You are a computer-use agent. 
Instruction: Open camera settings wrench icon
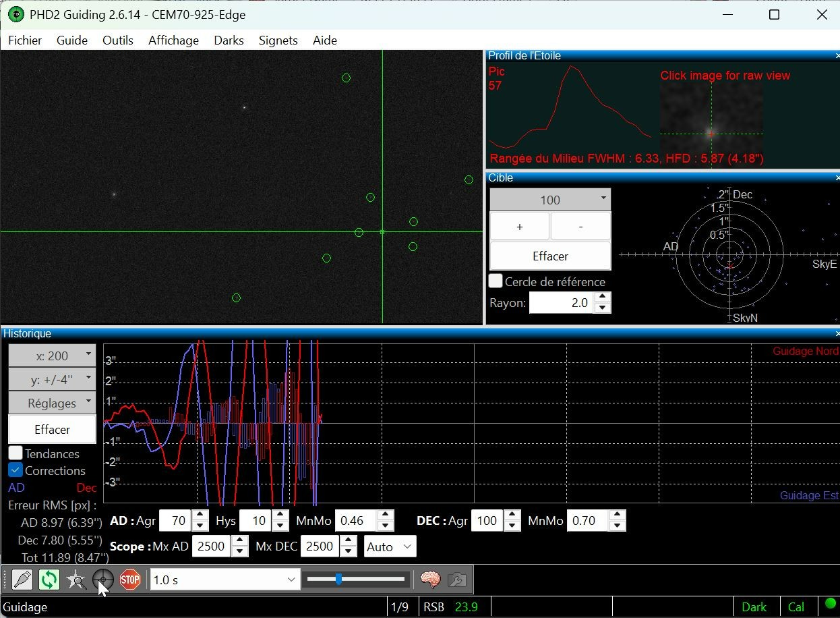pyautogui.click(x=456, y=580)
